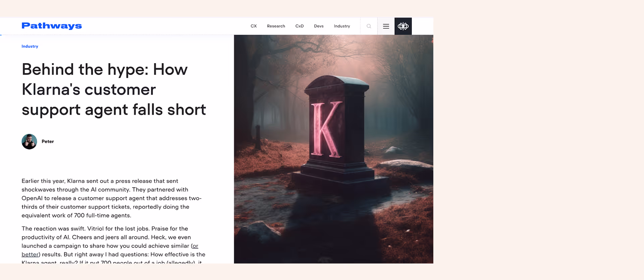Click the tombstone hero image
The height and width of the screenshot is (280, 644).
pyautogui.click(x=333, y=149)
